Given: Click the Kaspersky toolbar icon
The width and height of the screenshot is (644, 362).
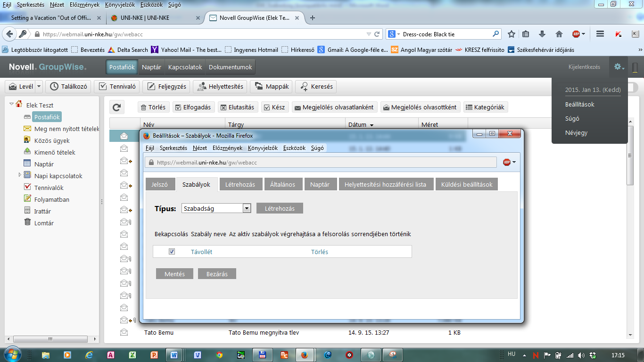Looking at the screenshot, I should [x=619, y=34].
